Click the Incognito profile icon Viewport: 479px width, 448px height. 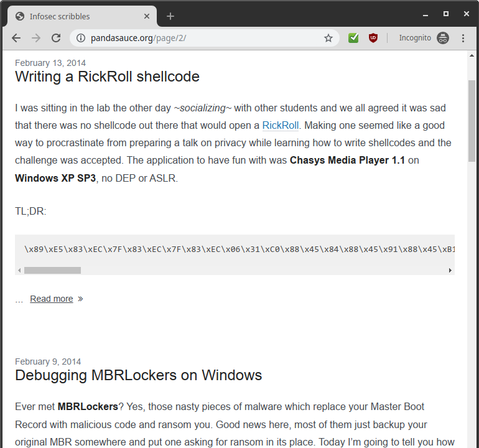point(442,38)
